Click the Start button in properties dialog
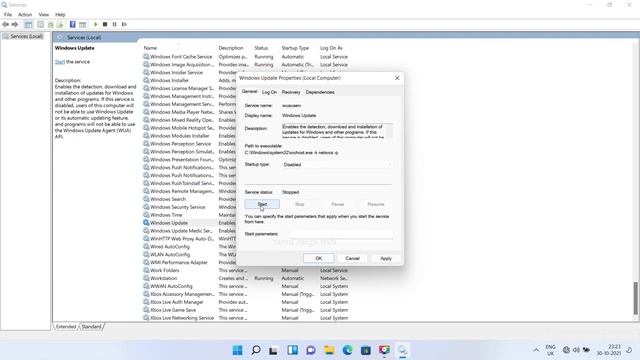The image size is (640, 360). click(262, 204)
